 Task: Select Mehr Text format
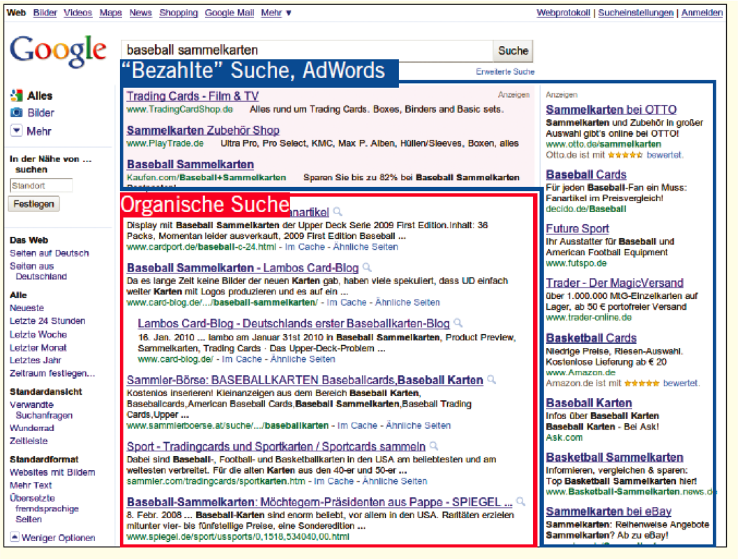click(31, 485)
